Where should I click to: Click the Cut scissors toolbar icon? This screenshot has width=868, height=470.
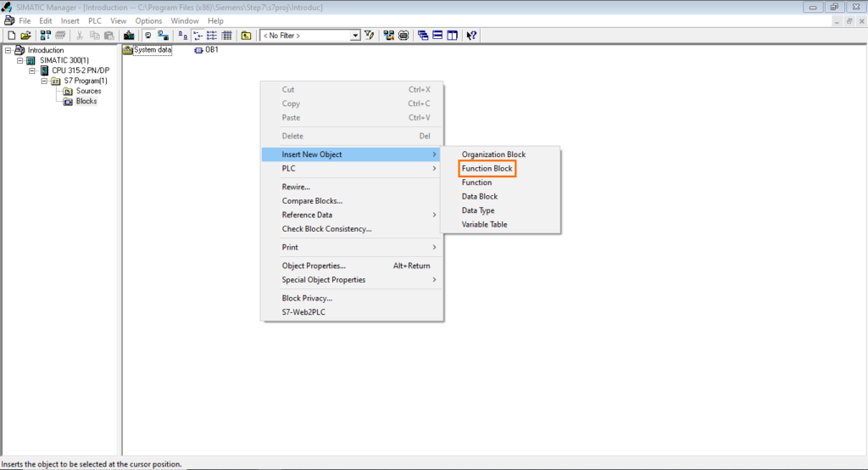point(80,36)
